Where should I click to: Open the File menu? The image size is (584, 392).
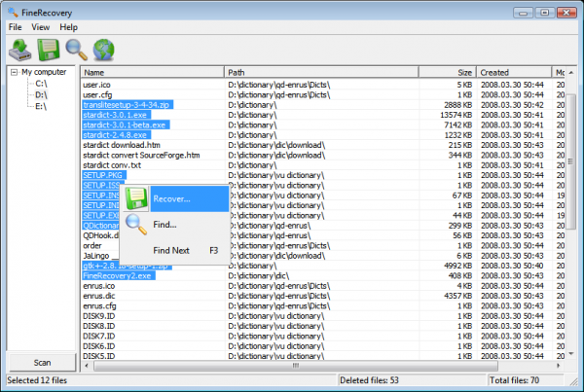pyautogui.click(x=16, y=27)
